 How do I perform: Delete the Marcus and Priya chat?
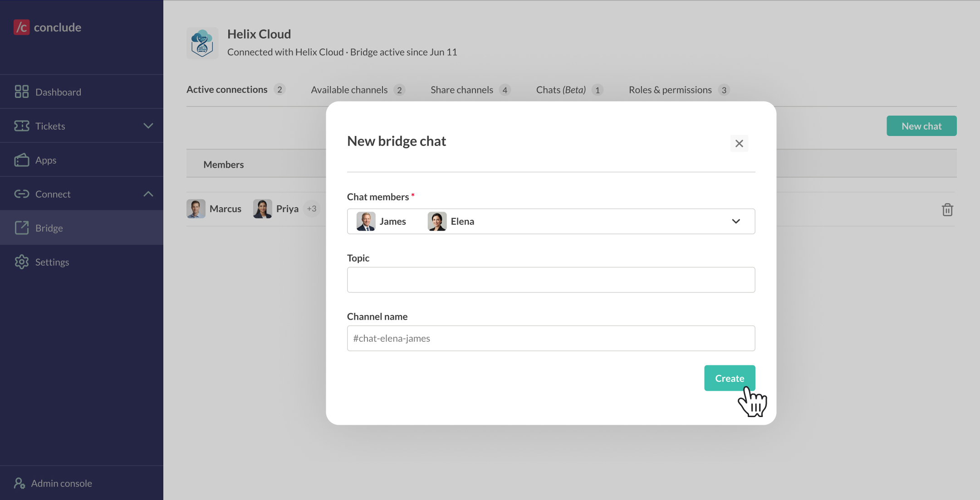(x=947, y=209)
